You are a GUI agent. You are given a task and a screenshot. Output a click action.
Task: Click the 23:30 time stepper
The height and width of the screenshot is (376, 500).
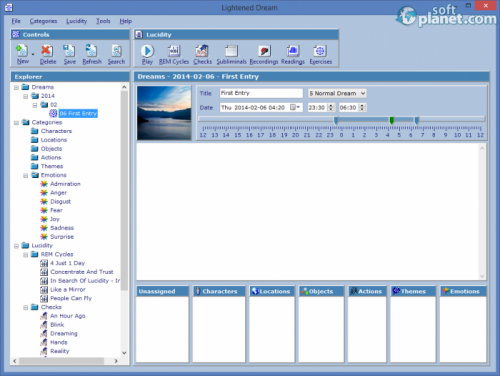(x=331, y=107)
